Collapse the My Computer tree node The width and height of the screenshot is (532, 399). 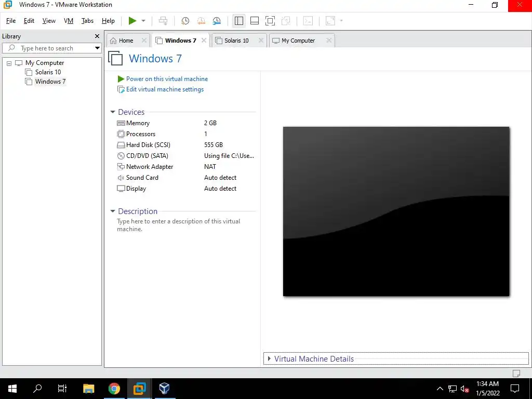[9, 63]
